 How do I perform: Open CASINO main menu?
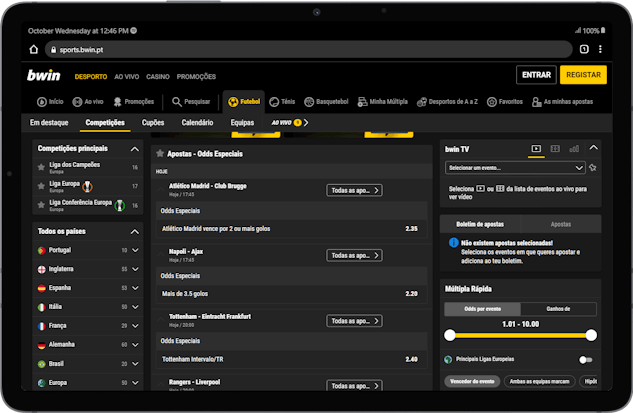point(158,77)
